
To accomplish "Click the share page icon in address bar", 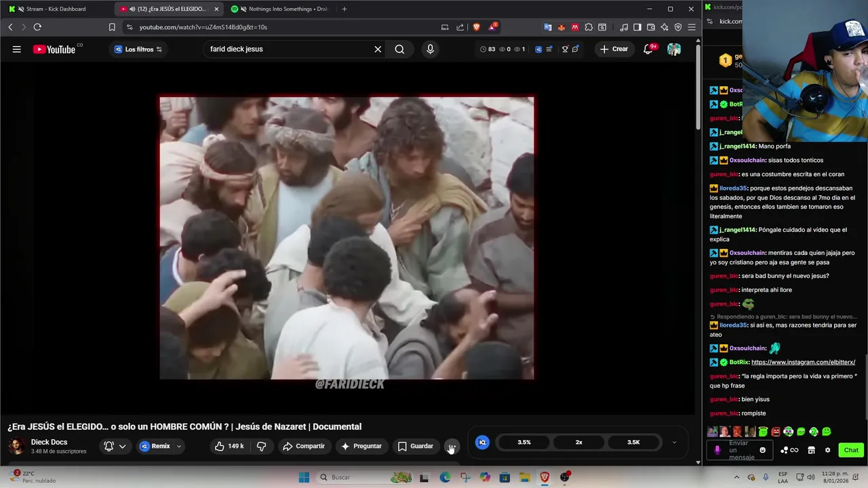I will [x=460, y=27].
